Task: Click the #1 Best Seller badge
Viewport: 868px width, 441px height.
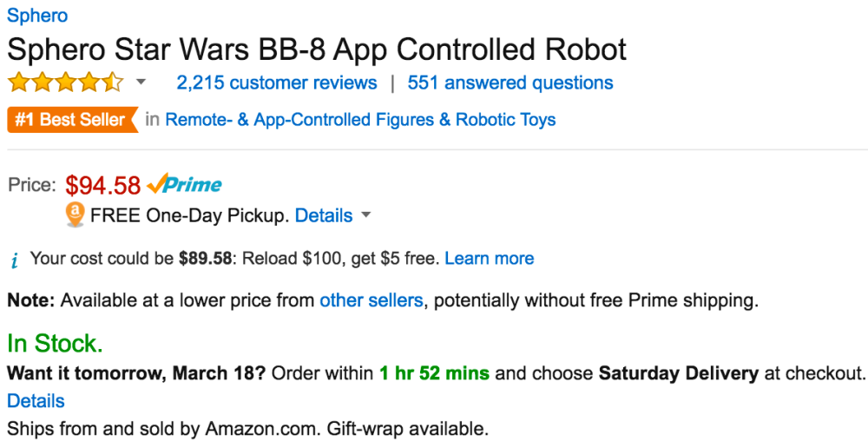Action: pyautogui.click(x=71, y=120)
